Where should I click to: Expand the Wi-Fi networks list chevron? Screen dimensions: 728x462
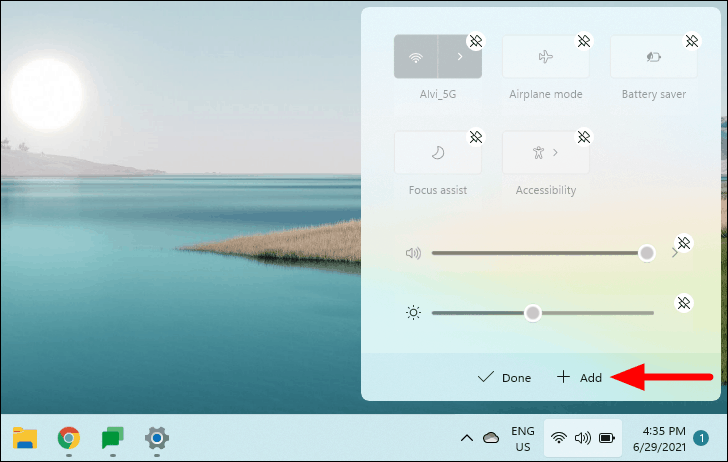(460, 57)
